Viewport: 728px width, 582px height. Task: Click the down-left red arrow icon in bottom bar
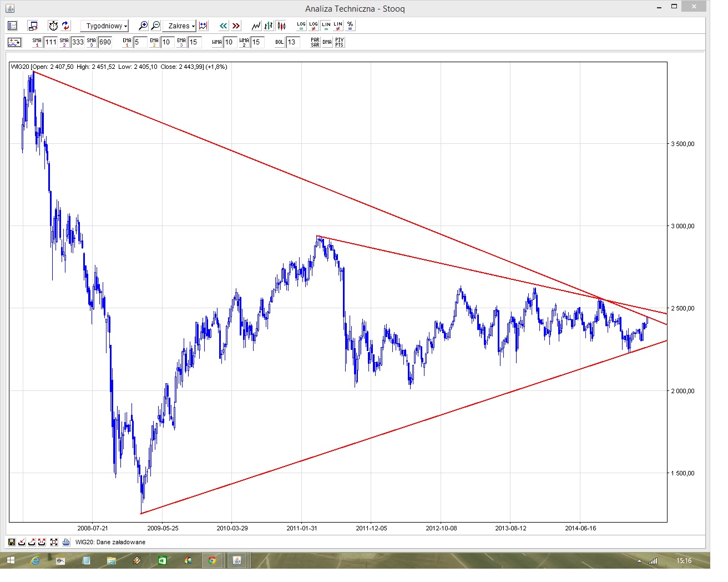tap(22, 542)
